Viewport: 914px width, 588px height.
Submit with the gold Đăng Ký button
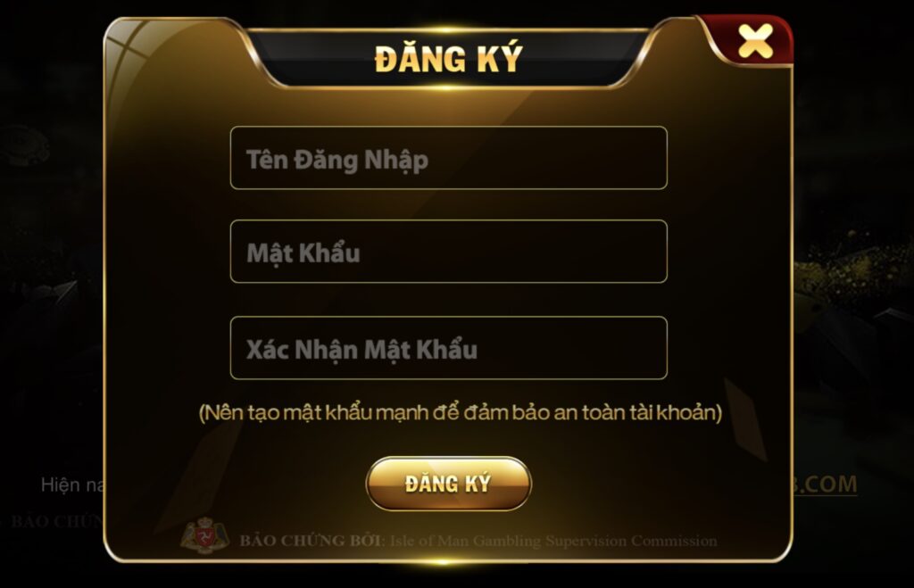coord(448,483)
